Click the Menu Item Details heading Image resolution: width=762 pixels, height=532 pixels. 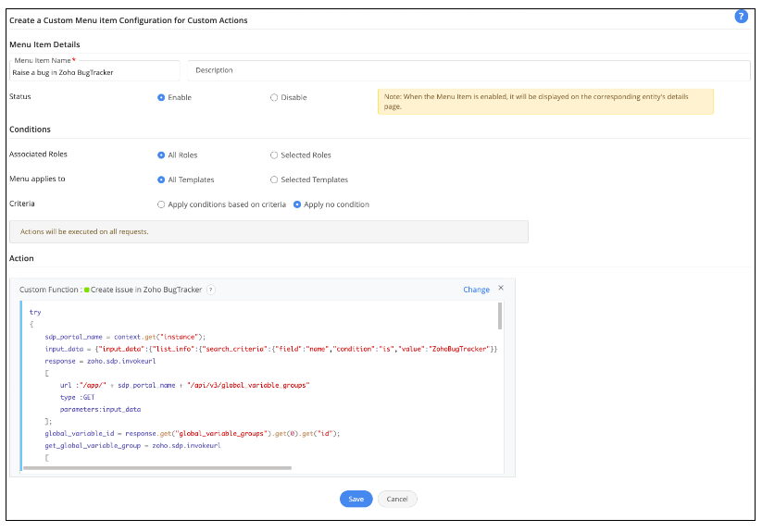pos(44,44)
